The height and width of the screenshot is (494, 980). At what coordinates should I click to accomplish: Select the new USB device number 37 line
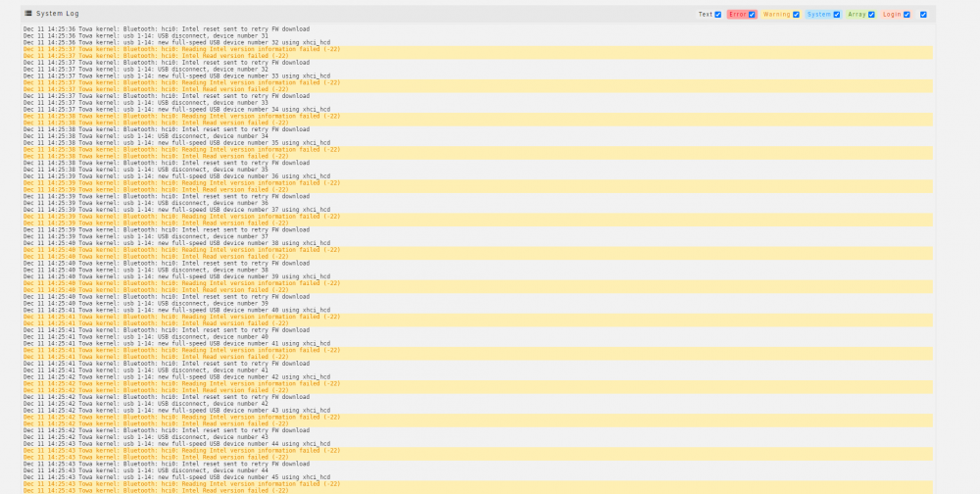[x=176, y=210]
